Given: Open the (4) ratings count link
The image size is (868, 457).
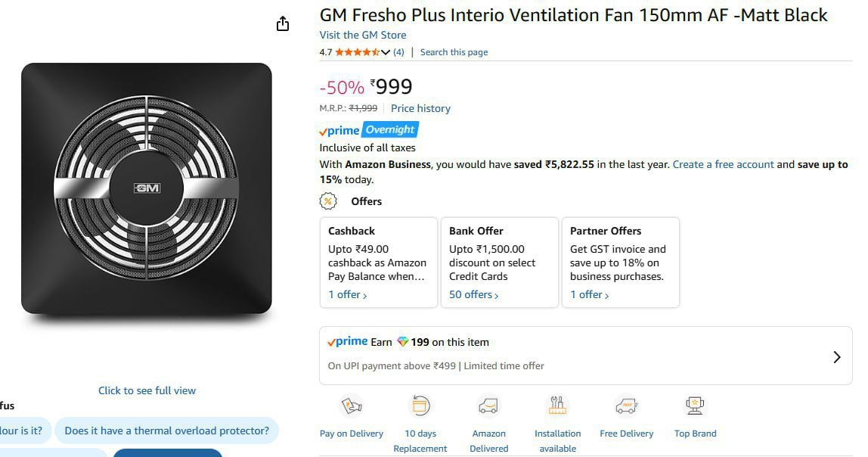Looking at the screenshot, I should click(x=398, y=52).
